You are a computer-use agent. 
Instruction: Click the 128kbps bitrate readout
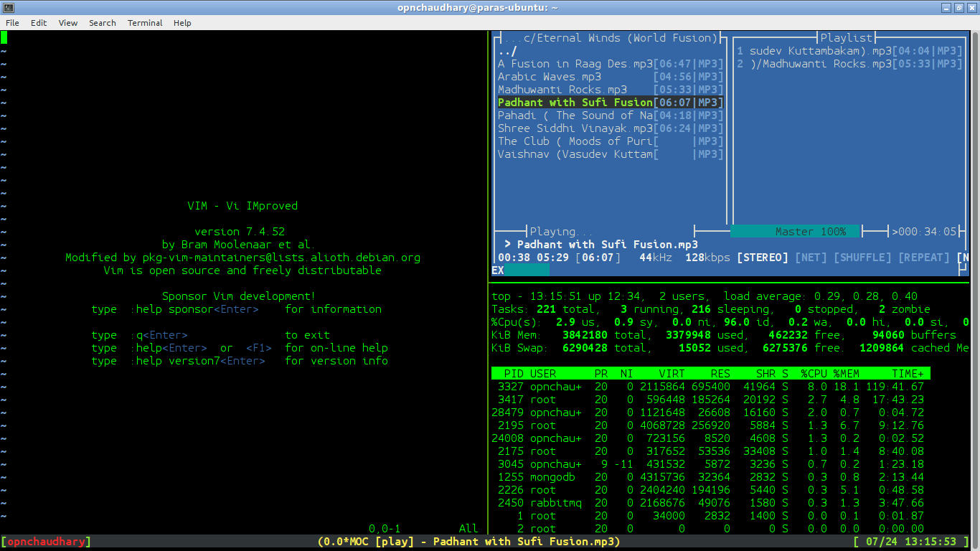tap(707, 258)
